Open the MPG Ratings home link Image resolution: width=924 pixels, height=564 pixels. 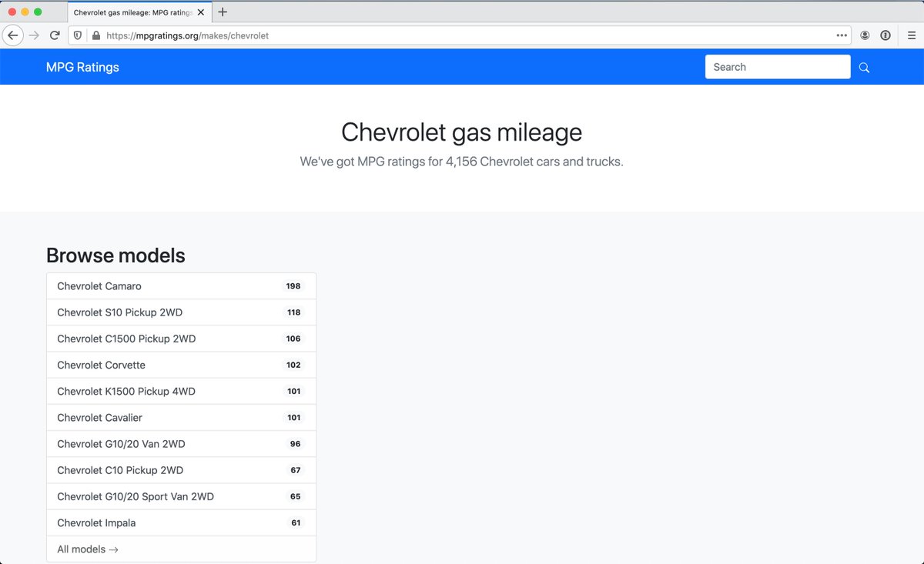pyautogui.click(x=82, y=67)
